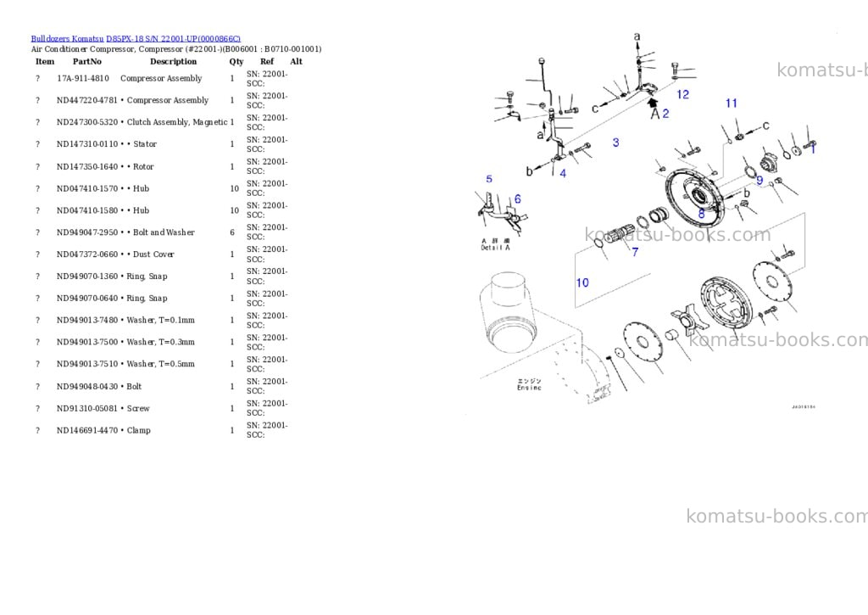Click diagram callout number 2
This screenshot has width=868, height=615.
click(x=665, y=114)
